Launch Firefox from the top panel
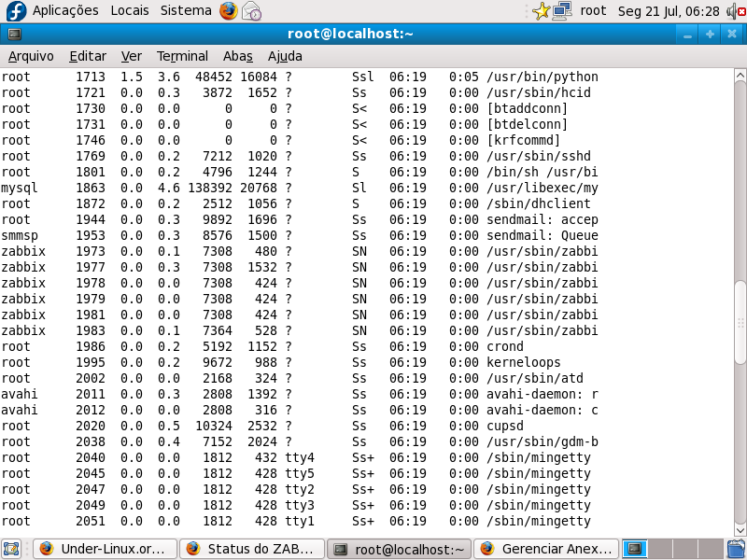The width and height of the screenshot is (747, 560). [229, 11]
